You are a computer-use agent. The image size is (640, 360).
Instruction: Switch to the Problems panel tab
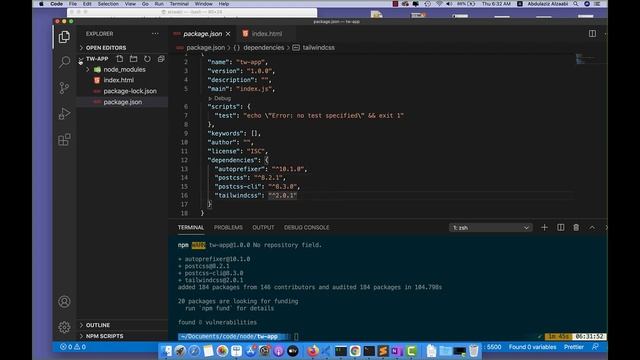point(228,227)
